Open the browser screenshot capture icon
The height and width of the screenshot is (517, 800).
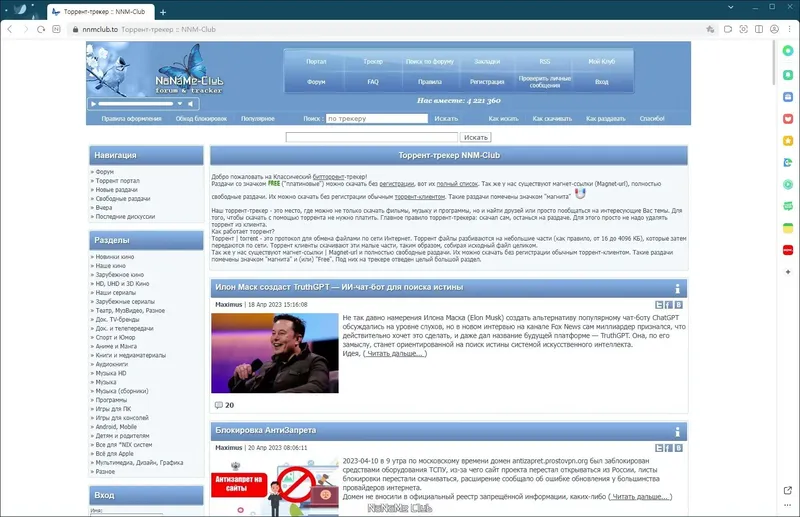[x=743, y=30]
